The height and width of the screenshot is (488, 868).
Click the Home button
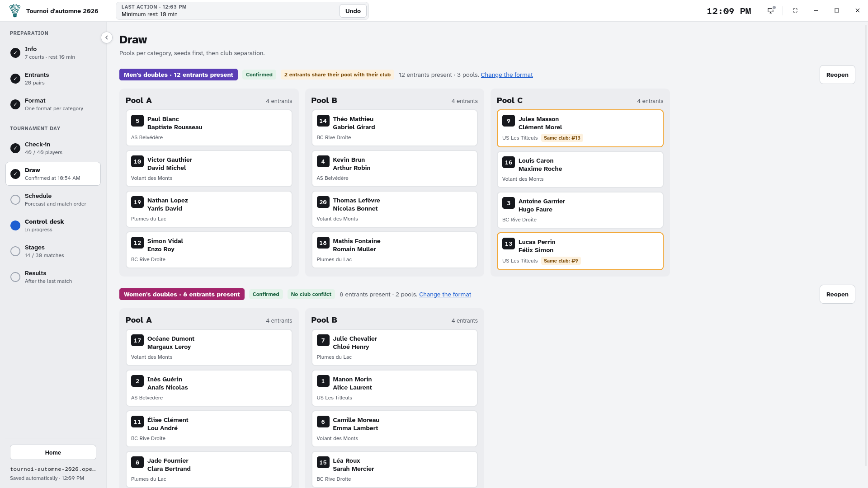pos(53,452)
